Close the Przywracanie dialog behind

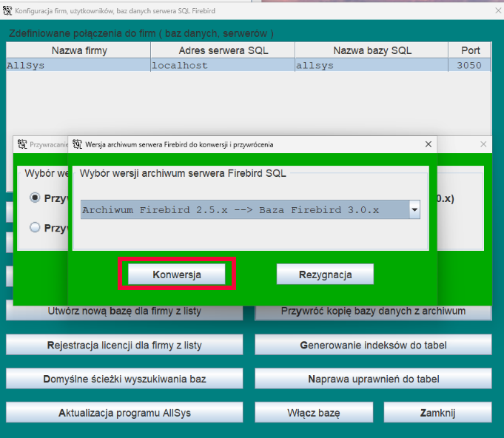point(483,144)
